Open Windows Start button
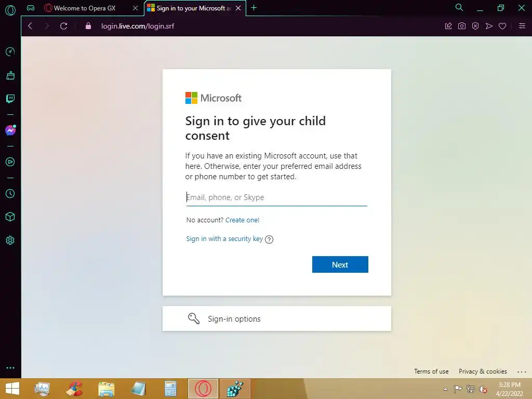This screenshot has width=532, height=399. point(12,389)
